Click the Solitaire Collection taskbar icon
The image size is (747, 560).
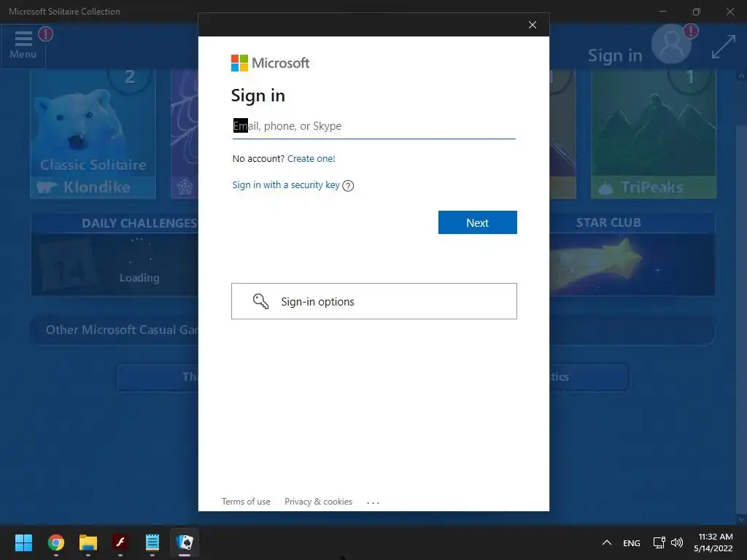pos(185,542)
